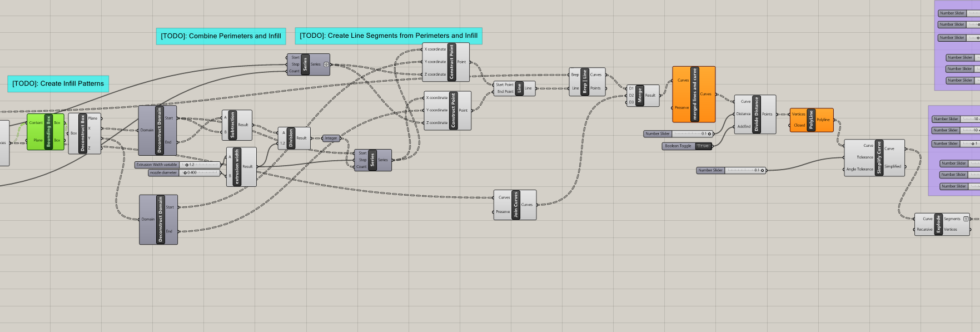Click the flatten icon on Explode Segments output
980x332 pixels.
pos(966,219)
